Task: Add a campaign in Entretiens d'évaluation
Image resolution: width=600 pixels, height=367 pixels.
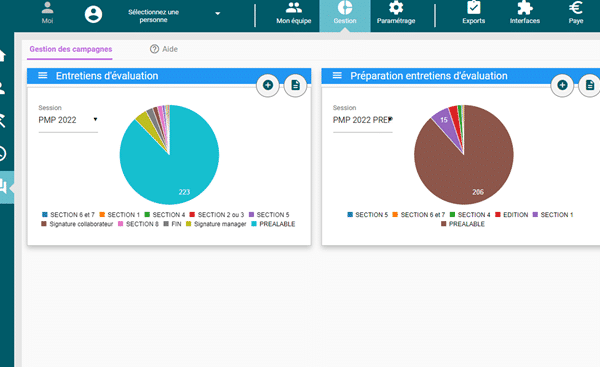Action: tap(268, 85)
